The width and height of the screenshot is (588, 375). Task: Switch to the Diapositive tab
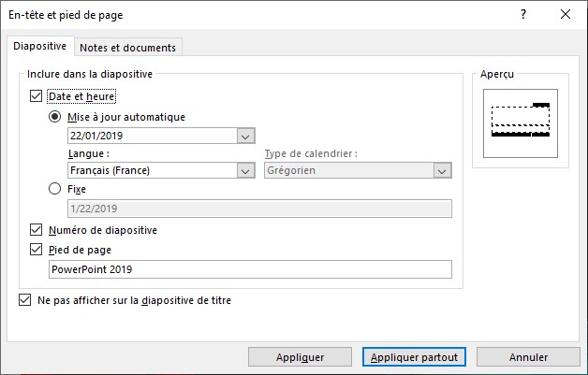point(39,47)
